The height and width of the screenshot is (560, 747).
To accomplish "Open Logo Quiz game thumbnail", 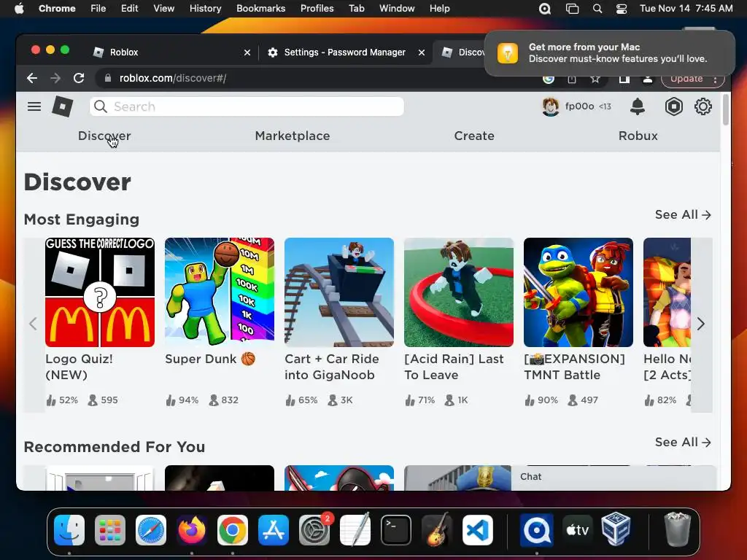I will (100, 292).
